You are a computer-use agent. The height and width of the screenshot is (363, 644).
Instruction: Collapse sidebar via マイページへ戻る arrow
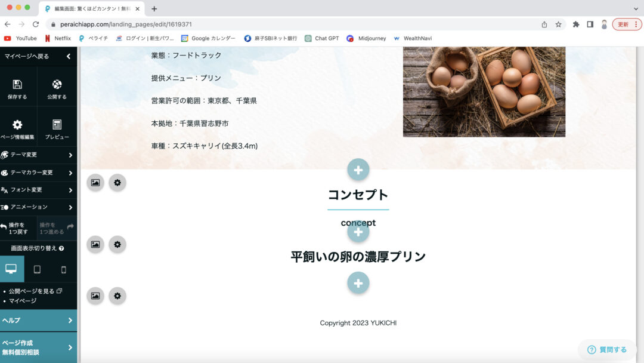(x=69, y=56)
